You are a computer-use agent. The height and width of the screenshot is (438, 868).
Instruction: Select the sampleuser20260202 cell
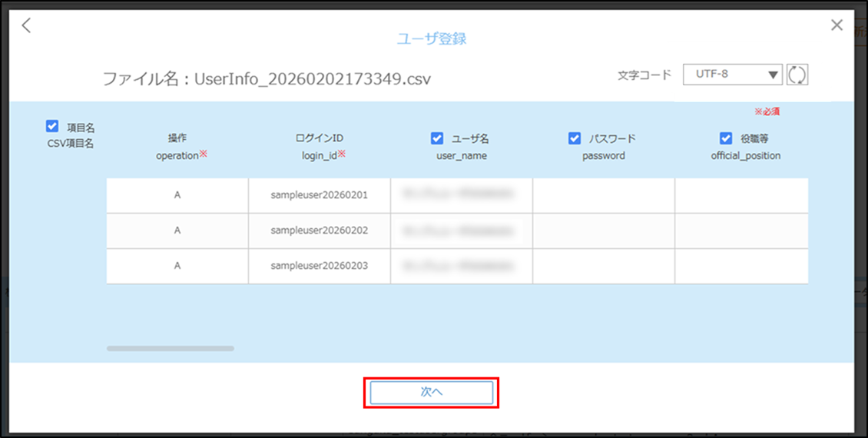point(320,231)
